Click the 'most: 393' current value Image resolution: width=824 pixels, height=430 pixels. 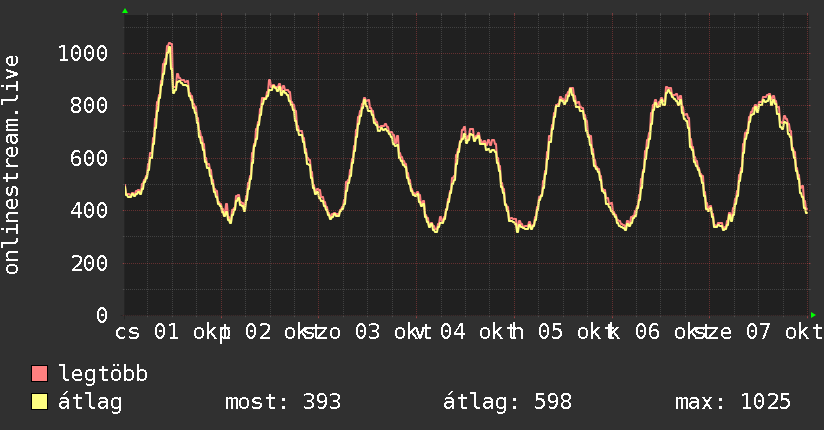(x=283, y=402)
